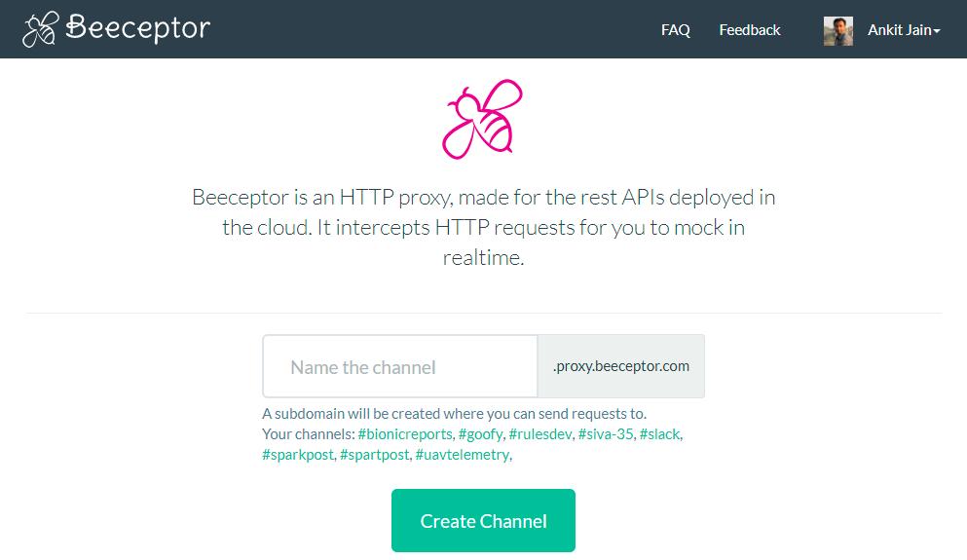Screen dimensions: 967x560
Task: Click the subdomain help text line
Action: click(455, 414)
